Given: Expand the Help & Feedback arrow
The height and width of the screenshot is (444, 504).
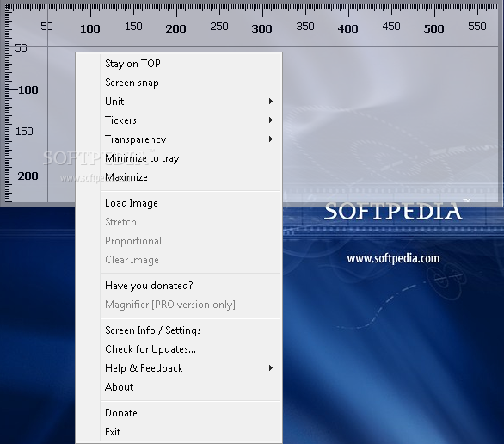Looking at the screenshot, I should (271, 367).
